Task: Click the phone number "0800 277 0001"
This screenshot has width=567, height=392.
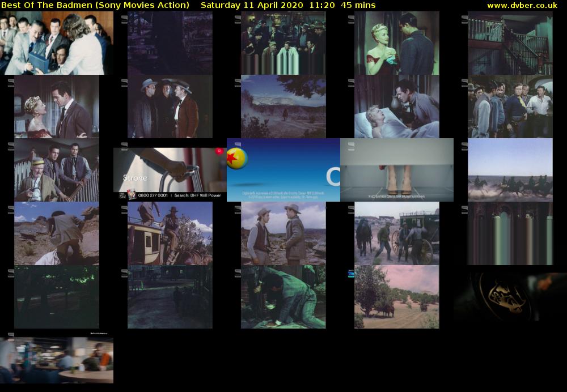Action: (x=153, y=195)
